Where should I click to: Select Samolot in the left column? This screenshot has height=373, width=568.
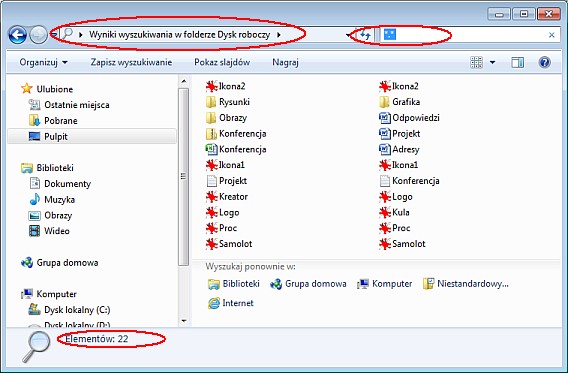coord(229,244)
